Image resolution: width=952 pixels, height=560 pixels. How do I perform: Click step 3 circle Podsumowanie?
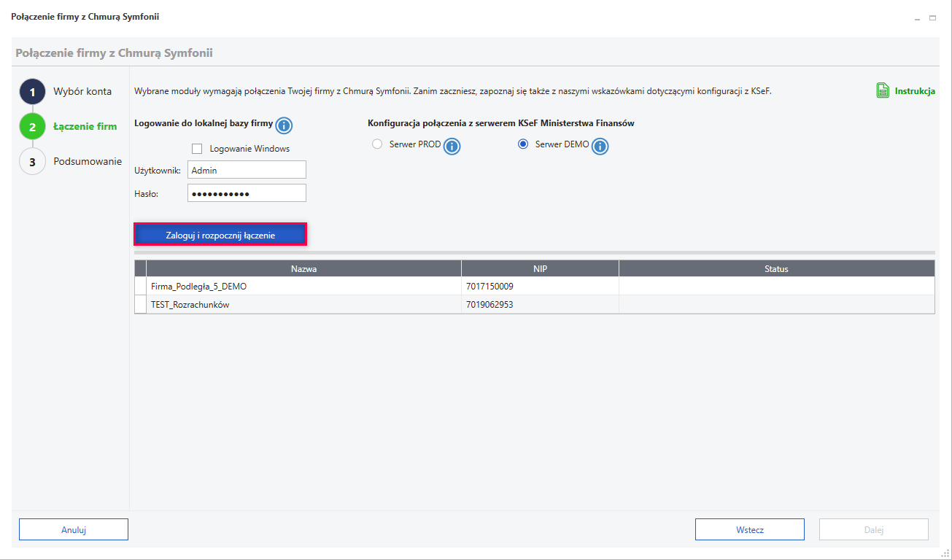32,162
